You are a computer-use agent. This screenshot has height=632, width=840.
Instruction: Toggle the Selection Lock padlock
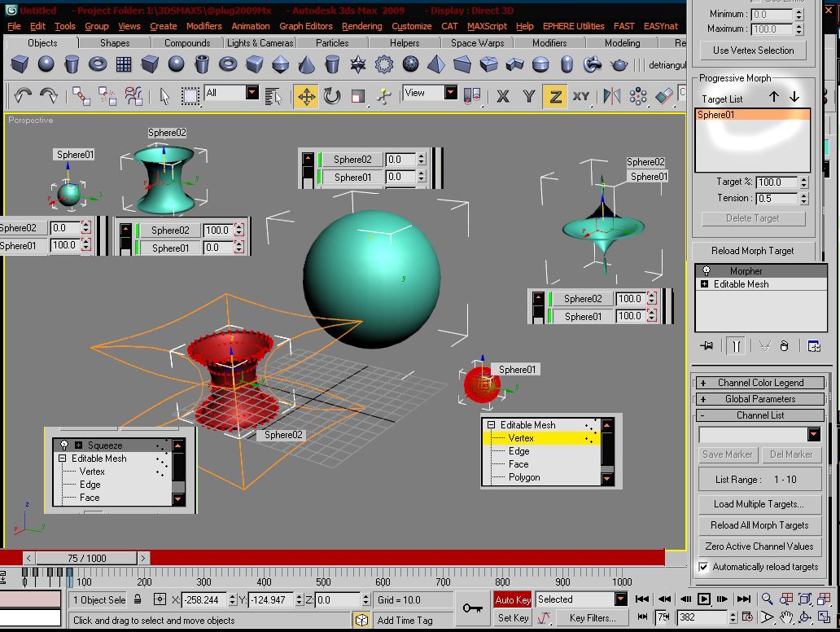point(138,599)
